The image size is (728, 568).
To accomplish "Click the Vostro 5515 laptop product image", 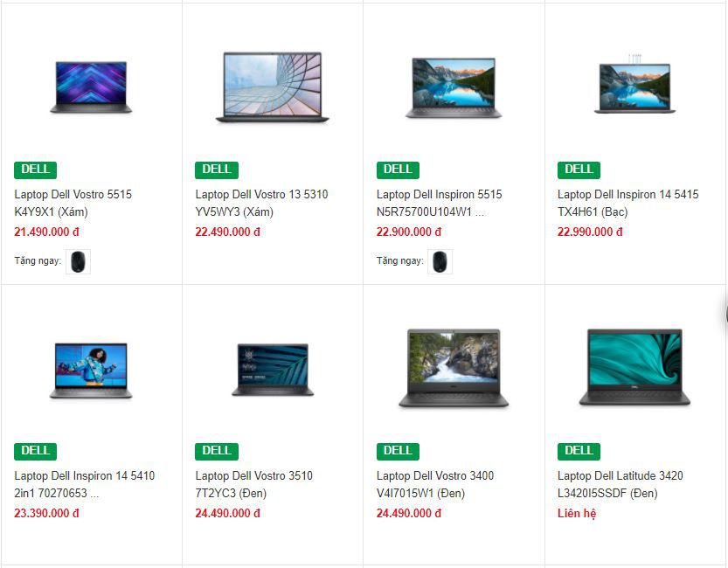I will click(91, 87).
